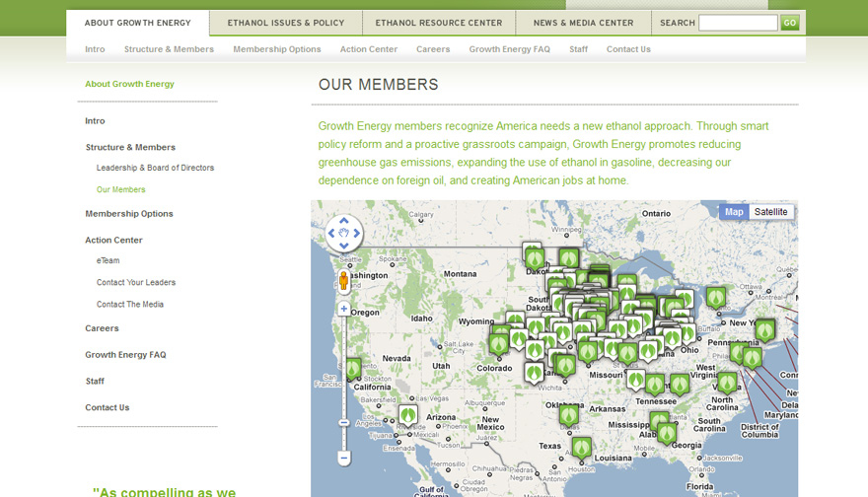
Task: Select the member marker above Ohio near Ottawa
Action: pyautogui.click(x=716, y=298)
